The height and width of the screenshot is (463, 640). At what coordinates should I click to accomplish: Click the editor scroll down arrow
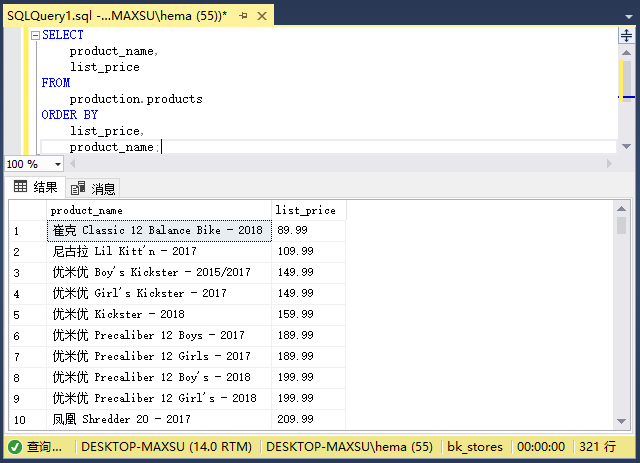tap(626, 146)
